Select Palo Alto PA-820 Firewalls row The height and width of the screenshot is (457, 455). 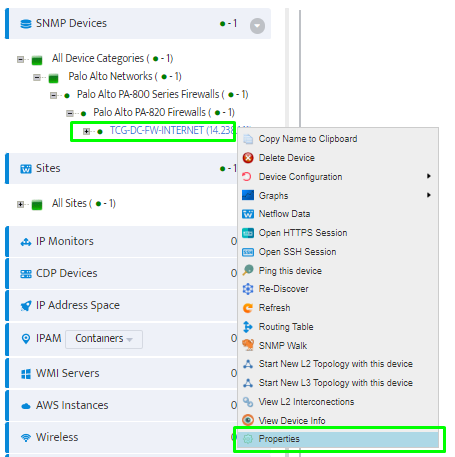click(164, 112)
